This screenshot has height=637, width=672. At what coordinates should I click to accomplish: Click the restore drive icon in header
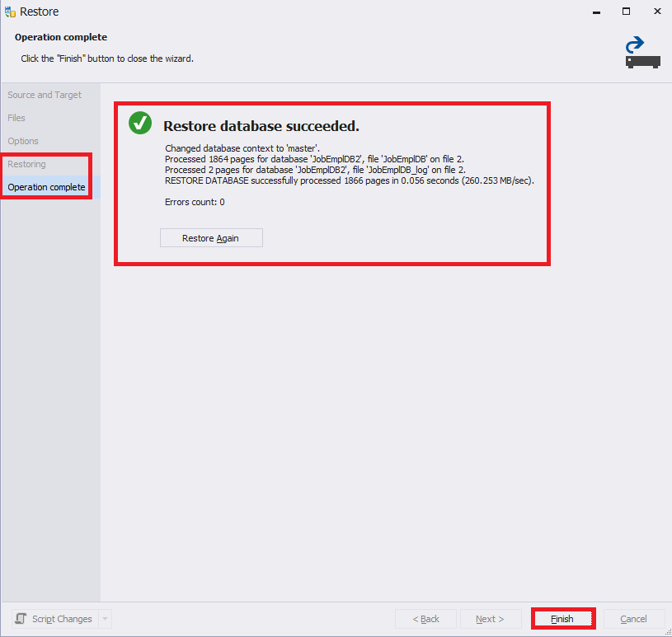642,53
